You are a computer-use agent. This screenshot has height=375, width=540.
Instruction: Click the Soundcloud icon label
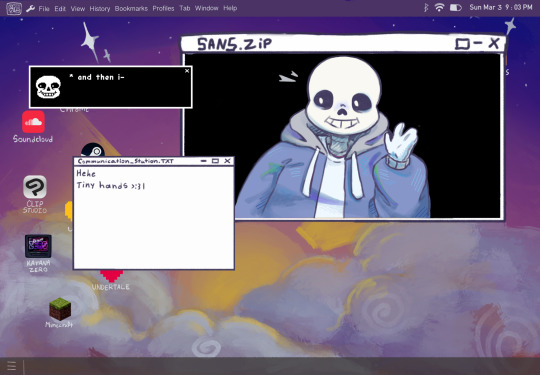[x=33, y=139]
